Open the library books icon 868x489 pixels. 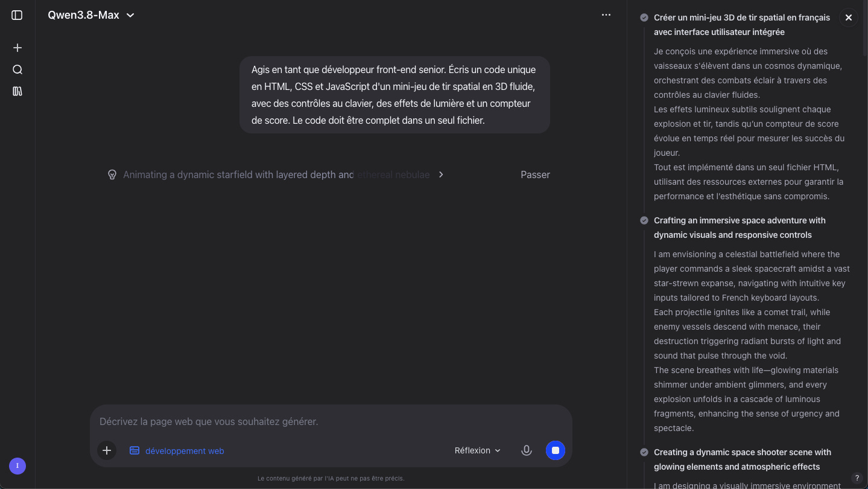click(x=17, y=91)
